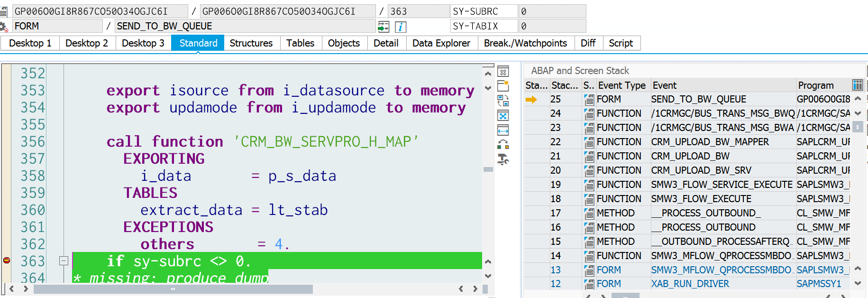Click the green arrow navigate-to-statement icon
The width and height of the screenshot is (868, 298).
coord(384,27)
